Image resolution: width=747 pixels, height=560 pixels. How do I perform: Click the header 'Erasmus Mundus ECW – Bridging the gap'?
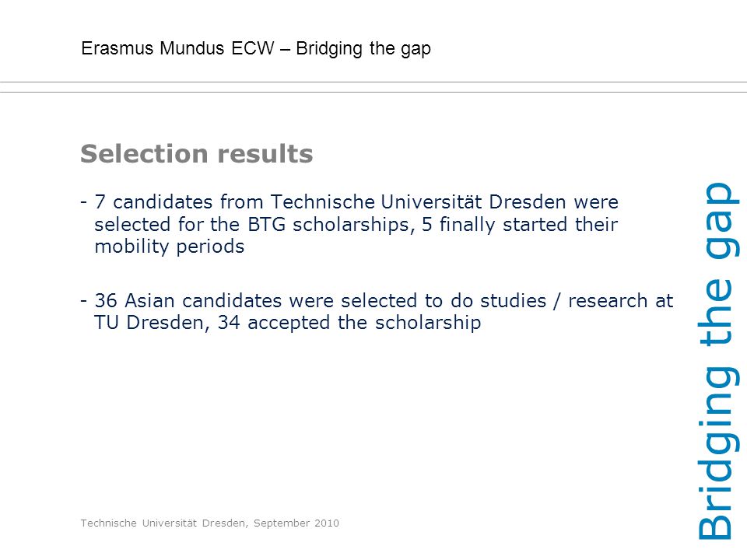pos(256,49)
